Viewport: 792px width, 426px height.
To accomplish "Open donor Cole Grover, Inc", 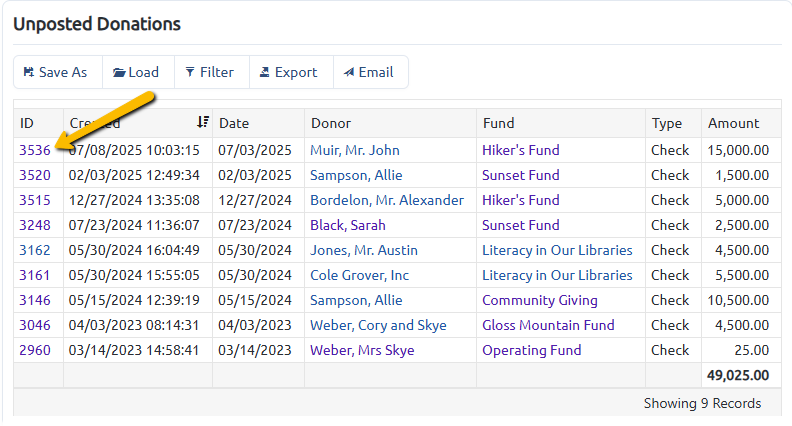I will (359, 275).
